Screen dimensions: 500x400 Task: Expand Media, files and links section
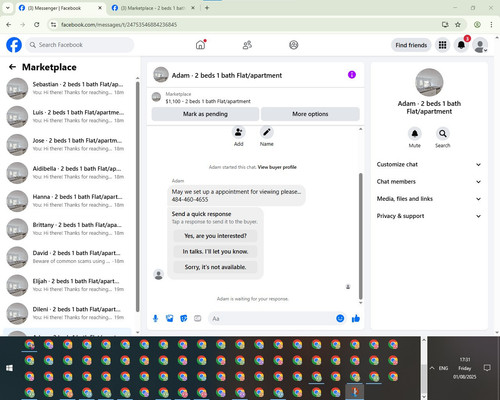(429, 199)
